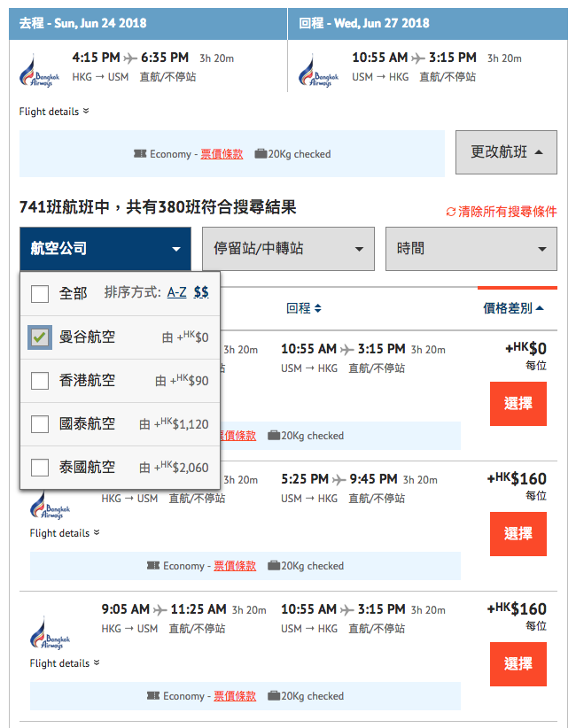Click luggage icon in the 9:05 AM departure result
The image size is (576, 728).
pos(274,695)
